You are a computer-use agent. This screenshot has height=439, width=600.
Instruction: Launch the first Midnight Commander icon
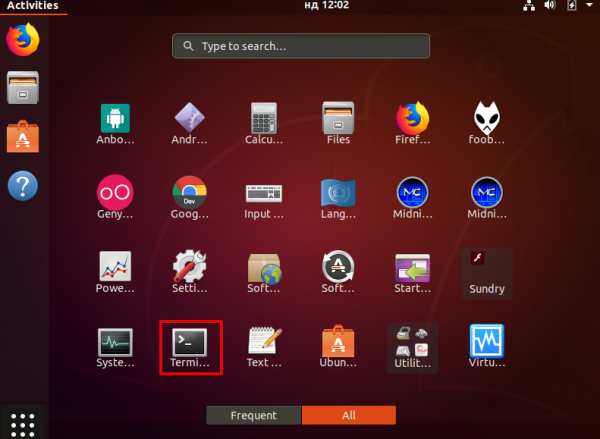pyautogui.click(x=412, y=197)
